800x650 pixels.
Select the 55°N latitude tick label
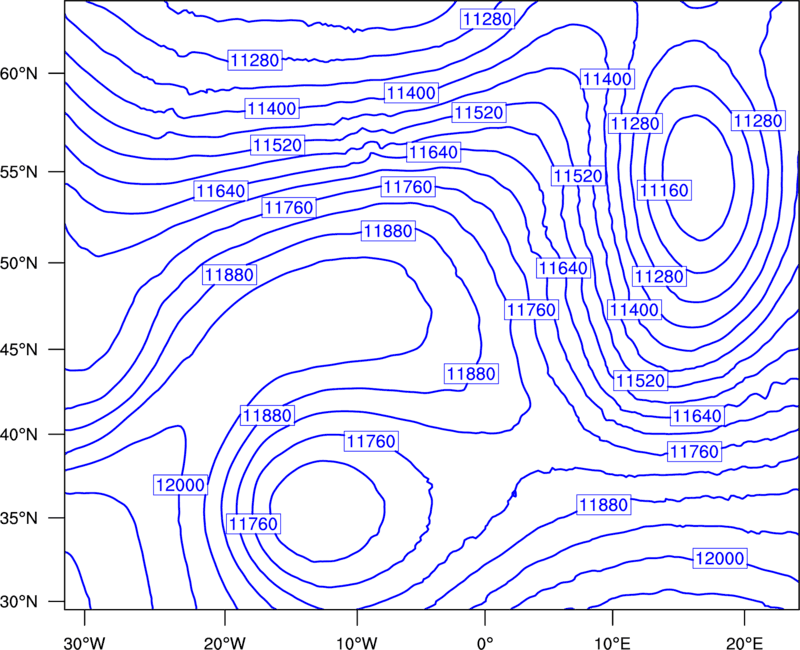pyautogui.click(x=19, y=172)
